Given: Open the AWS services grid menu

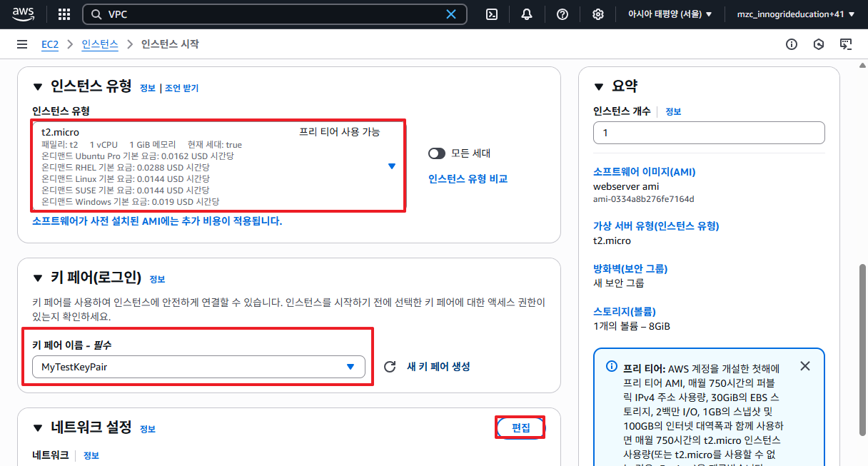Looking at the screenshot, I should click(x=64, y=14).
